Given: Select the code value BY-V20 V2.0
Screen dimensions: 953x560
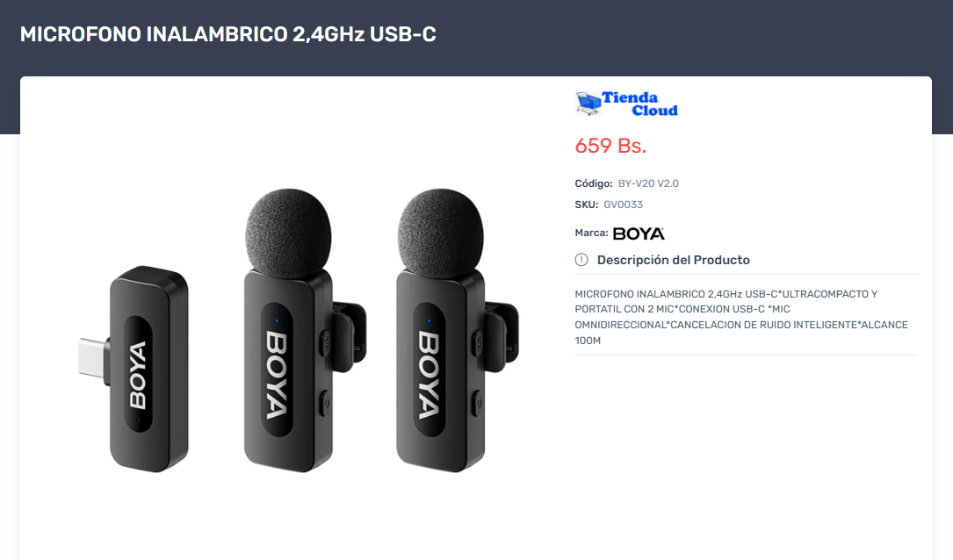Looking at the screenshot, I should pyautogui.click(x=648, y=183).
